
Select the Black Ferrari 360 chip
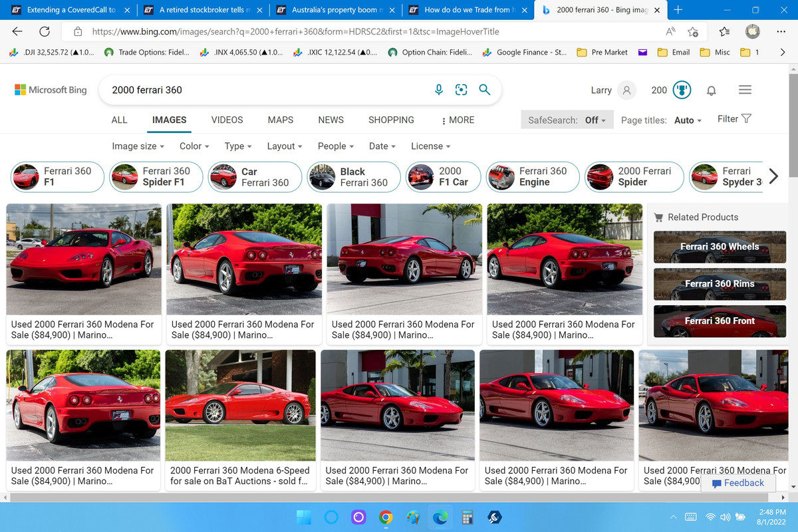(x=354, y=177)
